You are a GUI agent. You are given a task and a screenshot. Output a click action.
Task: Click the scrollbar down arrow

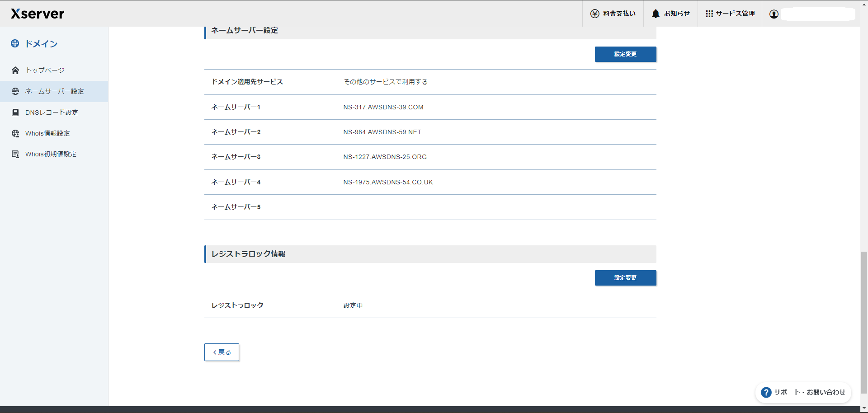(864, 409)
